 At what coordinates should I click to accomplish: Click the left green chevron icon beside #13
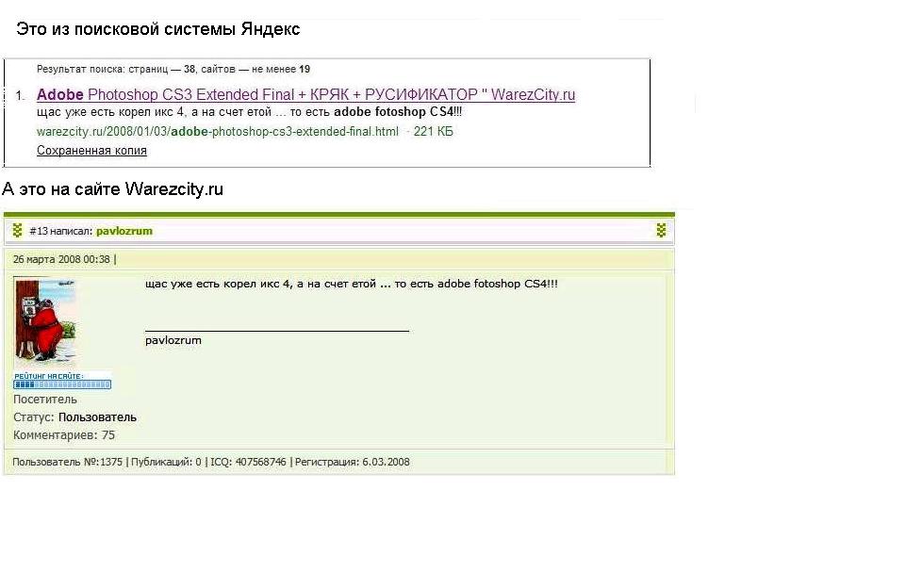17,231
